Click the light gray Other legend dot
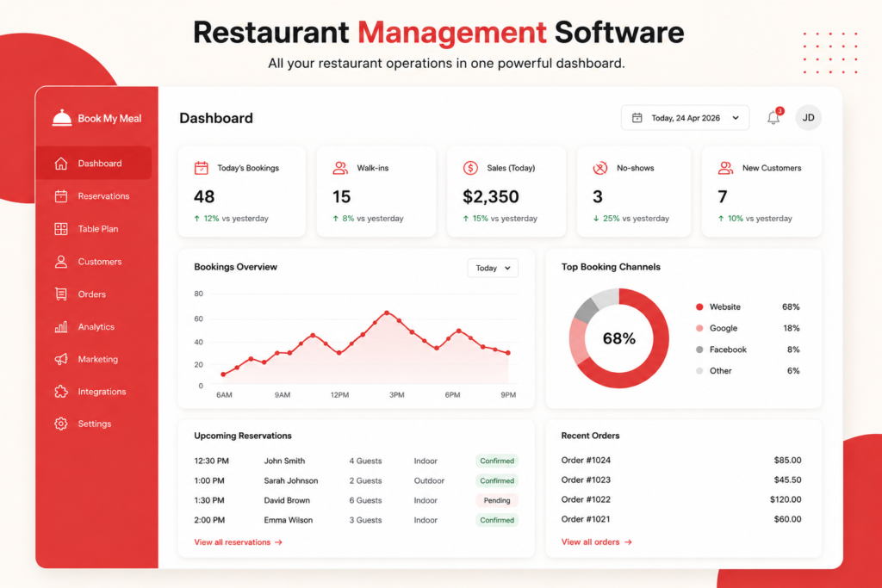882x588 pixels. coord(699,371)
